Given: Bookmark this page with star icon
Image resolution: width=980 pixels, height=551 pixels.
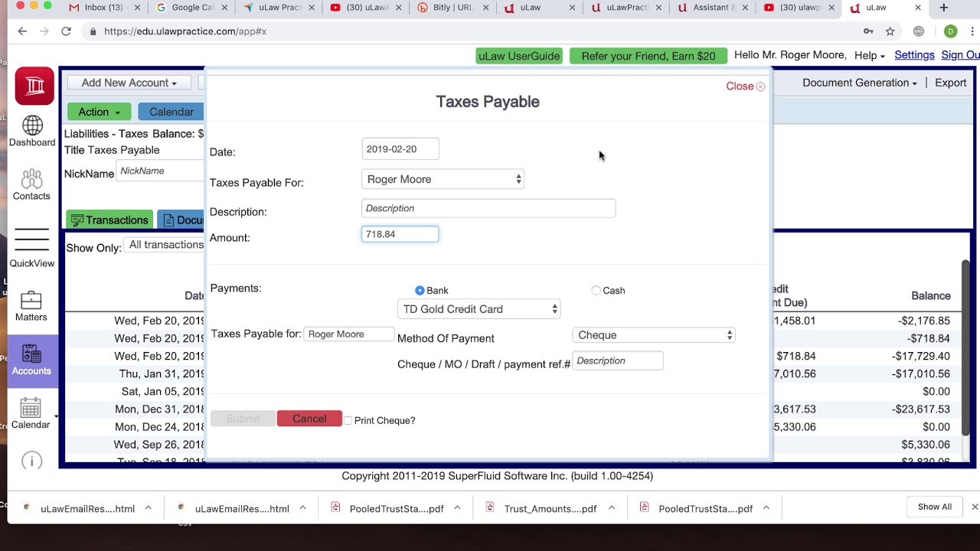Looking at the screenshot, I should 890,31.
